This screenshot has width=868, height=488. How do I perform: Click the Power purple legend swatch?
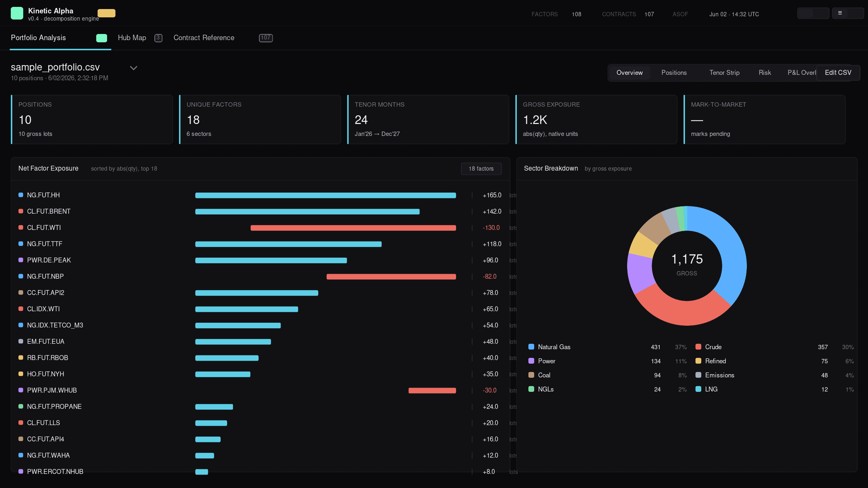coord(531,361)
